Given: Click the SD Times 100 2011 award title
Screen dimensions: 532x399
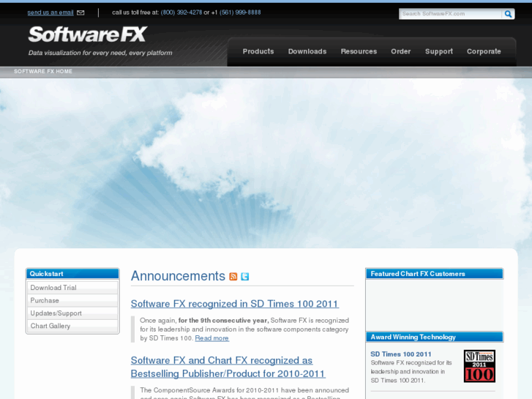Looking at the screenshot, I should [401, 354].
